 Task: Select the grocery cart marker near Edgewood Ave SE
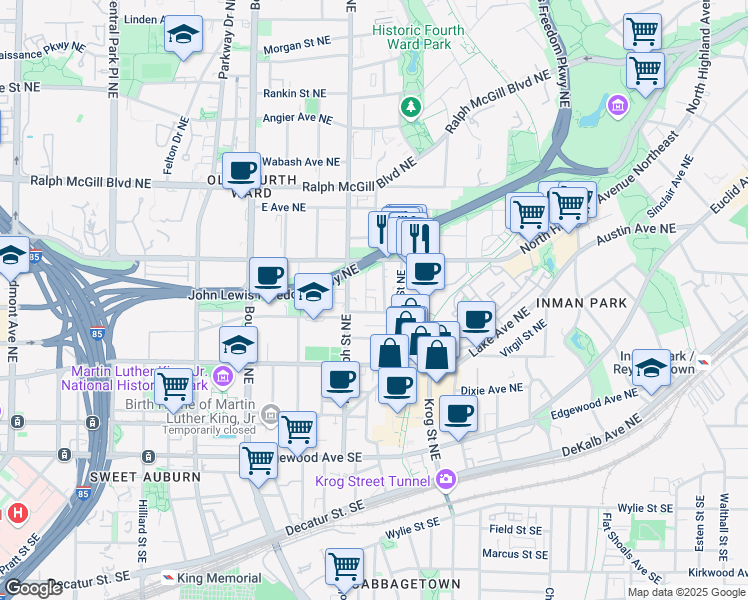coord(297,433)
